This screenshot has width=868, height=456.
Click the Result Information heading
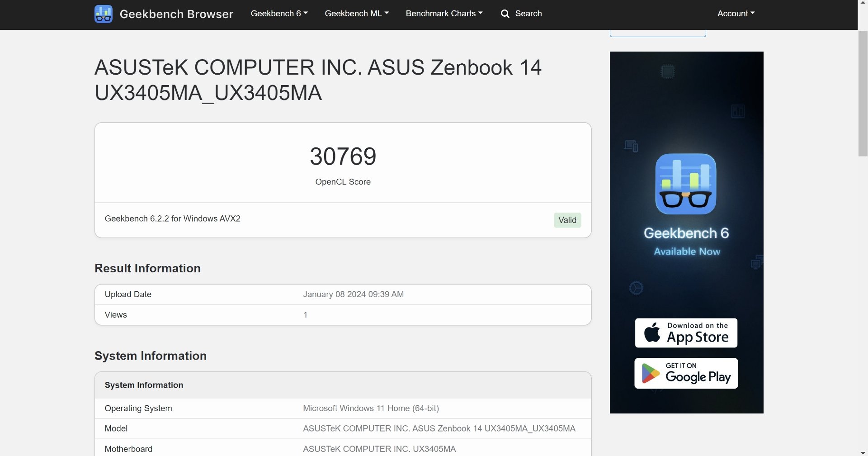click(148, 268)
